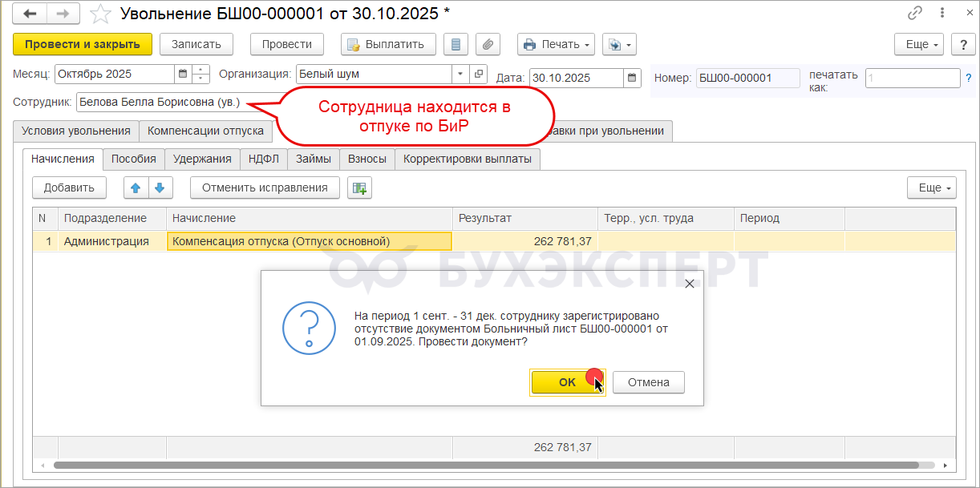
Task: Open the window's three-dot menu
Action: tap(942, 13)
